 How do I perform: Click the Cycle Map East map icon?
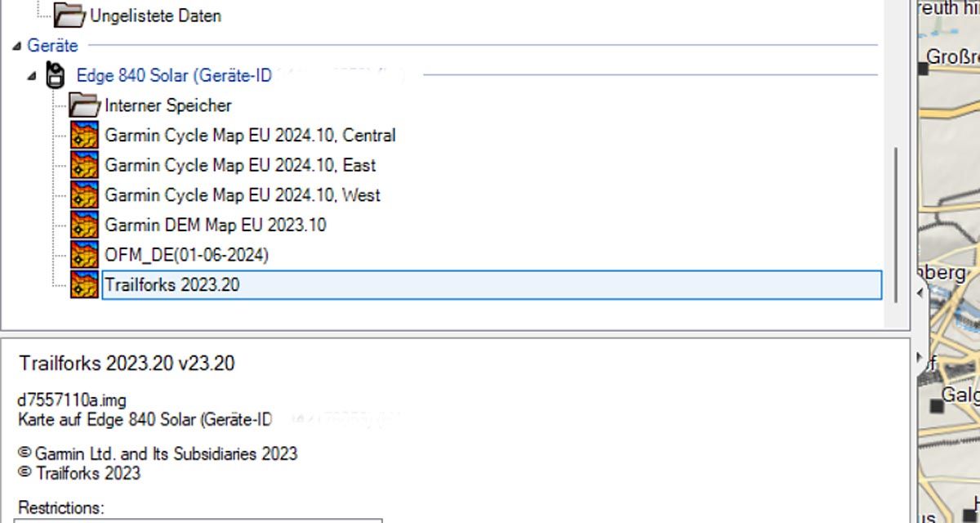84,165
